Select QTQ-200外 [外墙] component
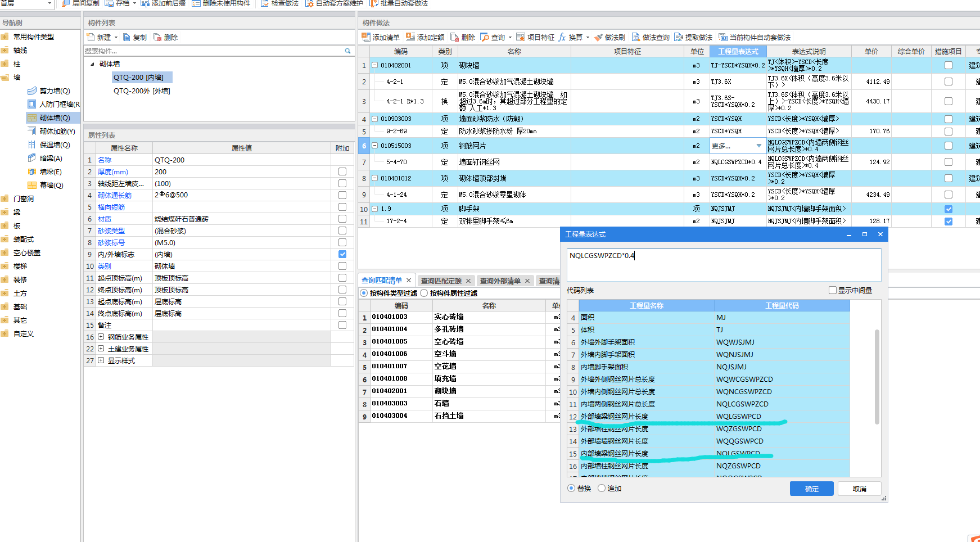The image size is (980, 542). pyautogui.click(x=142, y=91)
